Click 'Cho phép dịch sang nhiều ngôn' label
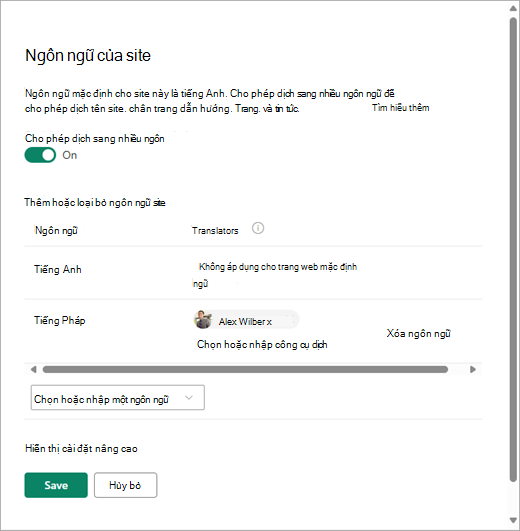The height and width of the screenshot is (531, 520). (x=95, y=139)
